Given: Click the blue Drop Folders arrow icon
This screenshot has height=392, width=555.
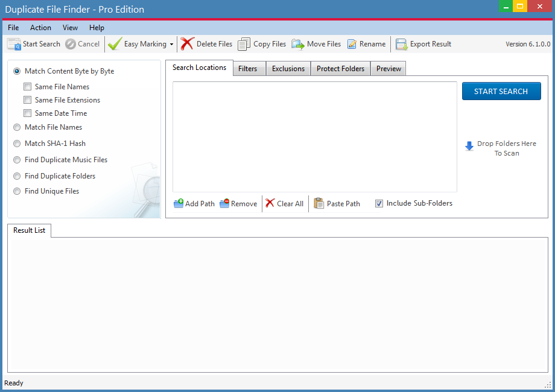Looking at the screenshot, I should pyautogui.click(x=469, y=146).
